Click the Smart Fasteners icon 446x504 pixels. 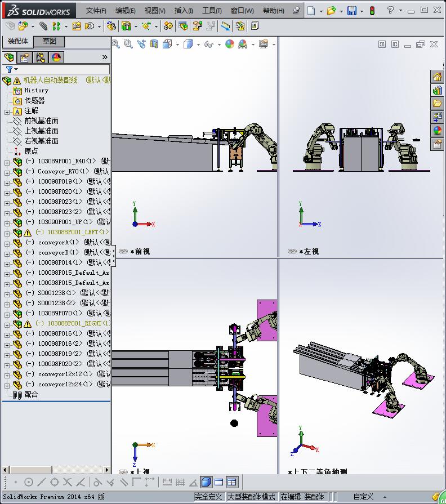[77, 26]
